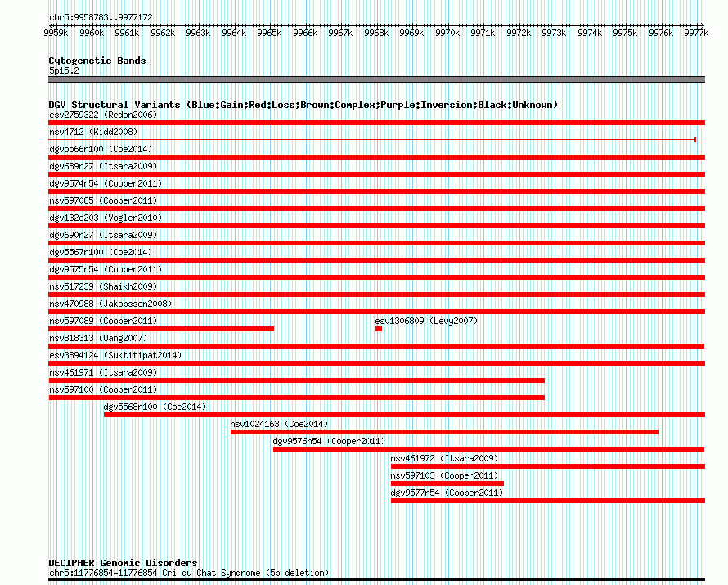
Task: Click nsv461972 (Itsara2009) variant label
Action: click(x=444, y=458)
